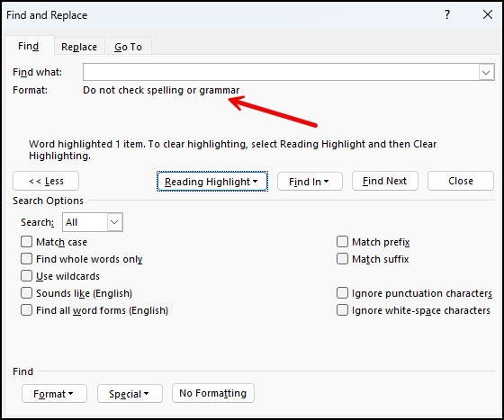Click the Search Options heading

48,201
